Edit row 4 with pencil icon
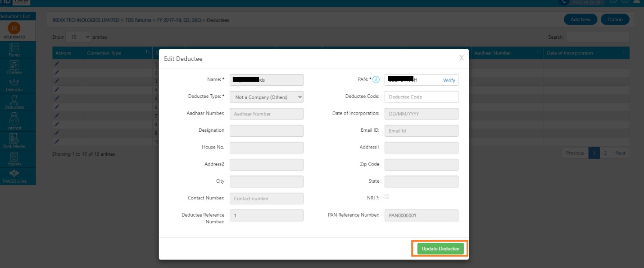644x268 pixels. pos(57,90)
